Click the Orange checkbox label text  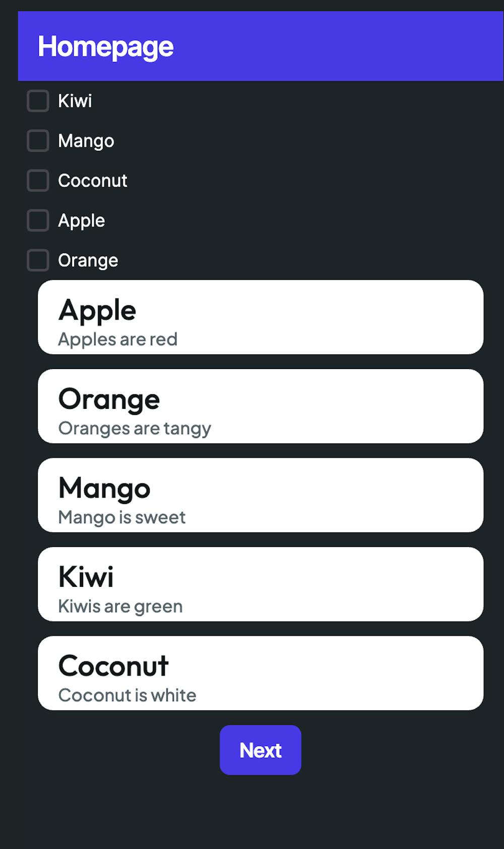click(88, 260)
